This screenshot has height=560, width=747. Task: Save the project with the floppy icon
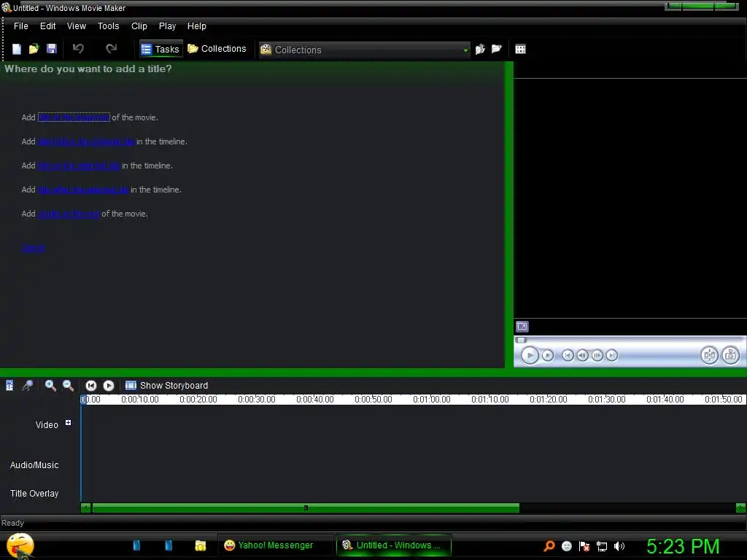click(52, 49)
